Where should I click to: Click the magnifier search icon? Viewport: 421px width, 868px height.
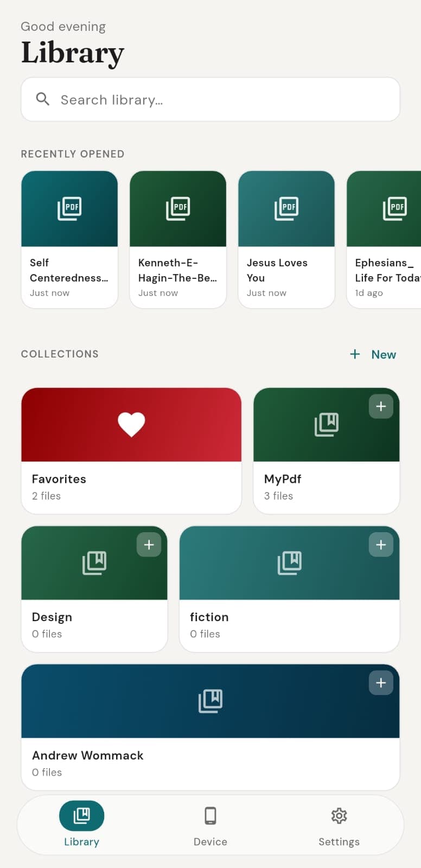[43, 99]
